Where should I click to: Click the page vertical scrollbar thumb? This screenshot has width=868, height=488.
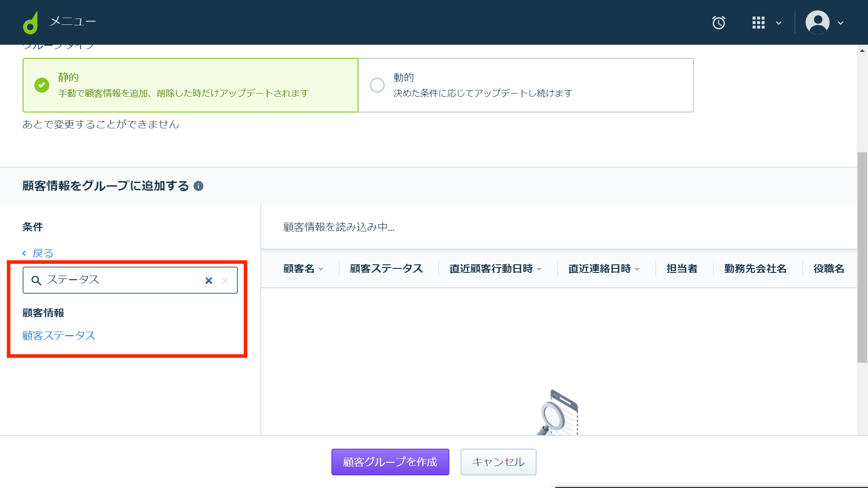[862, 258]
